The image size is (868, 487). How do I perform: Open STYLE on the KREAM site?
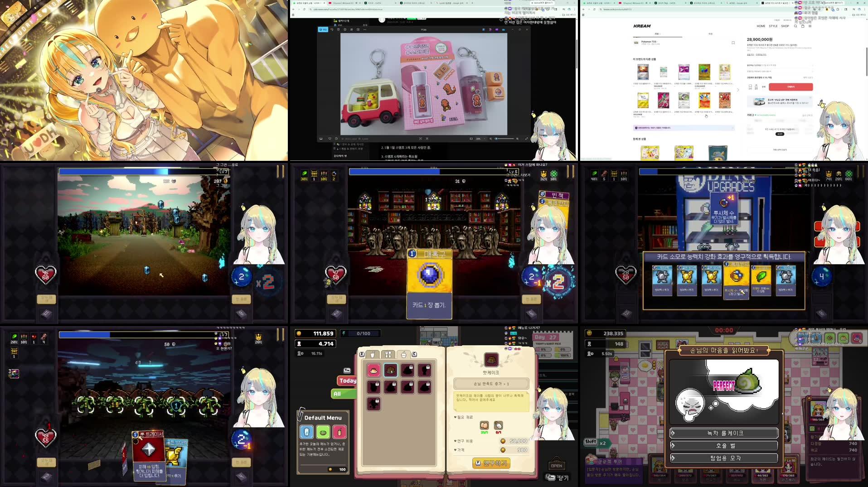pos(773,26)
